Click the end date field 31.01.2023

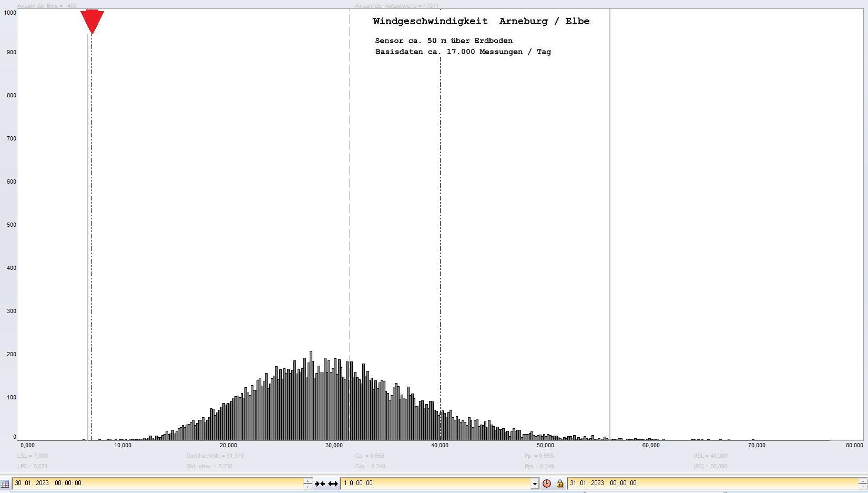[x=712, y=483]
